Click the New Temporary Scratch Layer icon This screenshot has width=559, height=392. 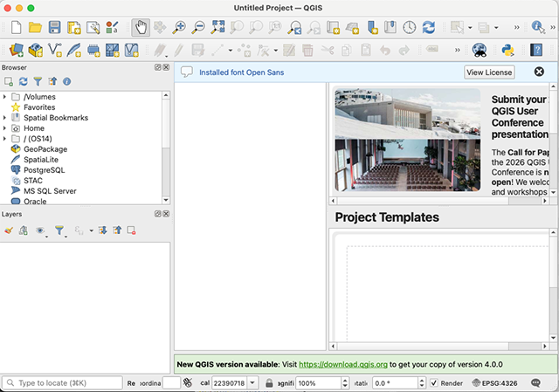click(x=93, y=51)
